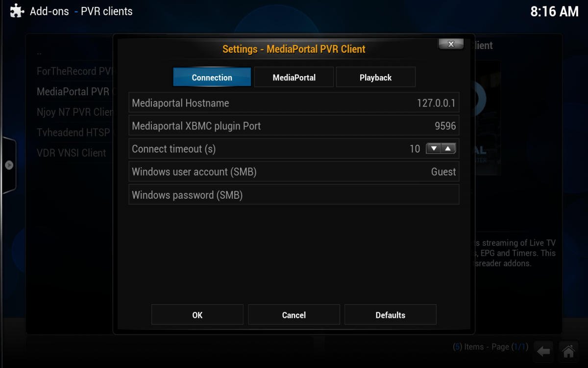Click the home icon at bottom right
Screen dimensions: 588x368
(568, 351)
